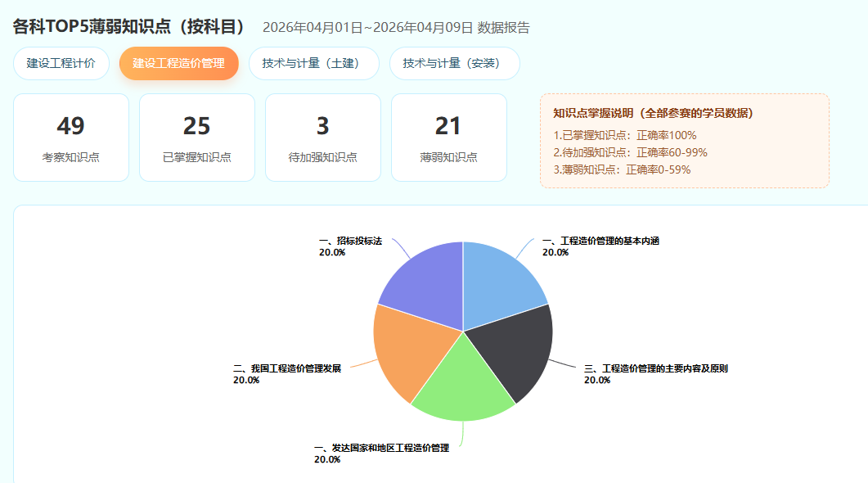The height and width of the screenshot is (483, 868).
Task: Select the highlighted 建设工程造价管理 tab
Action: tap(178, 64)
